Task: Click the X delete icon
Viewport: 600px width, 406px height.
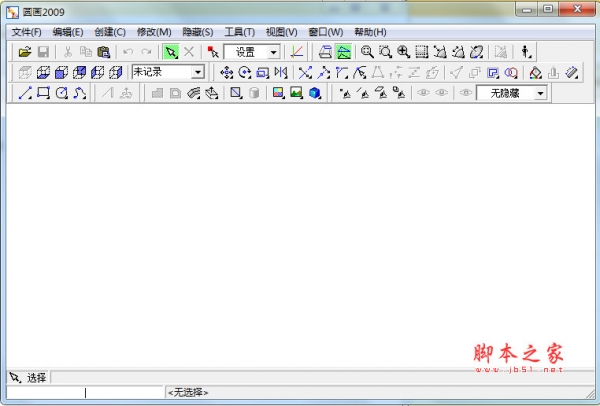Action: [x=189, y=52]
